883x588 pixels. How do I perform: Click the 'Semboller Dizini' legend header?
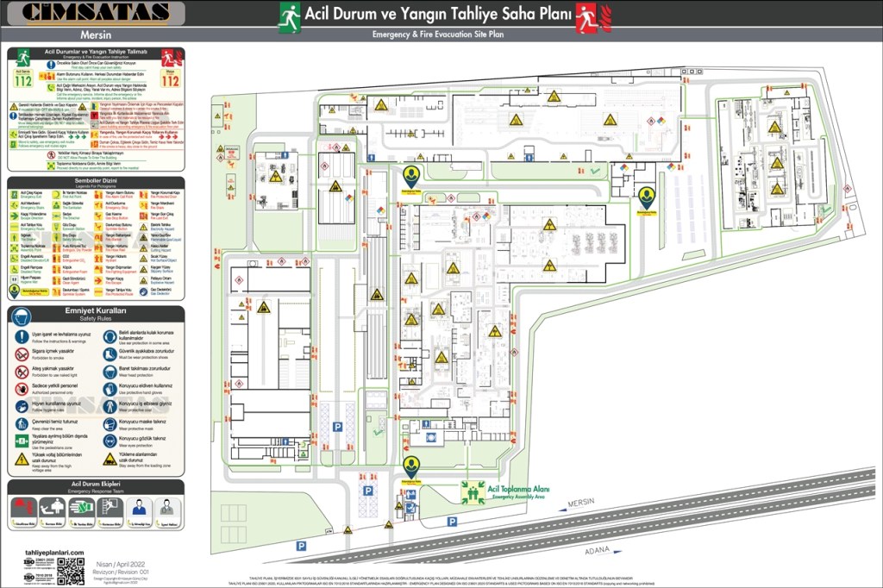96,181
